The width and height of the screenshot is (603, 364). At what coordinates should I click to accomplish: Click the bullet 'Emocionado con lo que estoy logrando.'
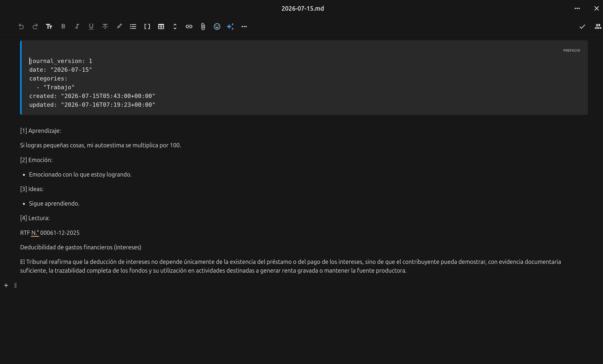coord(80,174)
